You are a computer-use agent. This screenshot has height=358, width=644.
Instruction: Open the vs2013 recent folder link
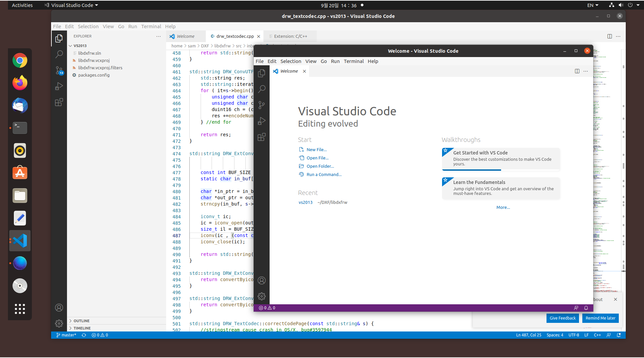coord(305,203)
